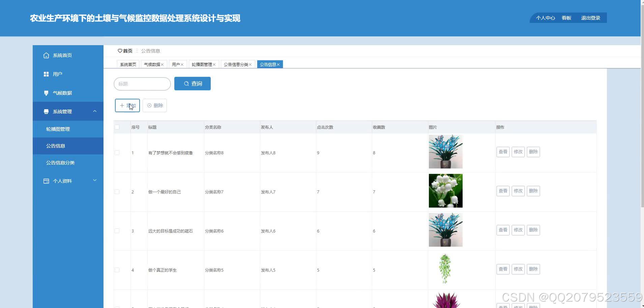Click the 系统管理 folder icon in sidebar
This screenshot has height=308, width=644.
[x=46, y=111]
